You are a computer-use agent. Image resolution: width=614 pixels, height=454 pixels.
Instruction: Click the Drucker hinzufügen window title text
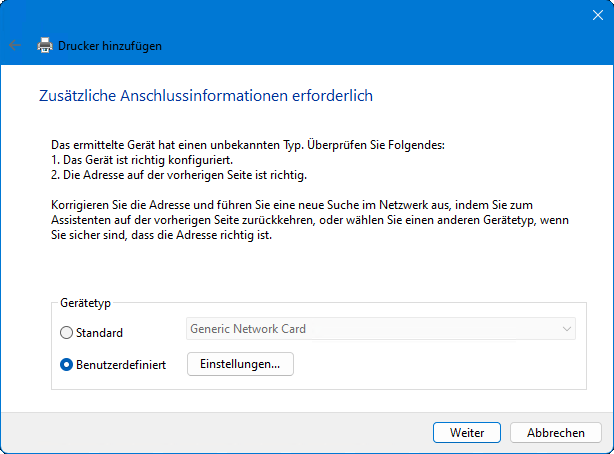pyautogui.click(x=110, y=45)
